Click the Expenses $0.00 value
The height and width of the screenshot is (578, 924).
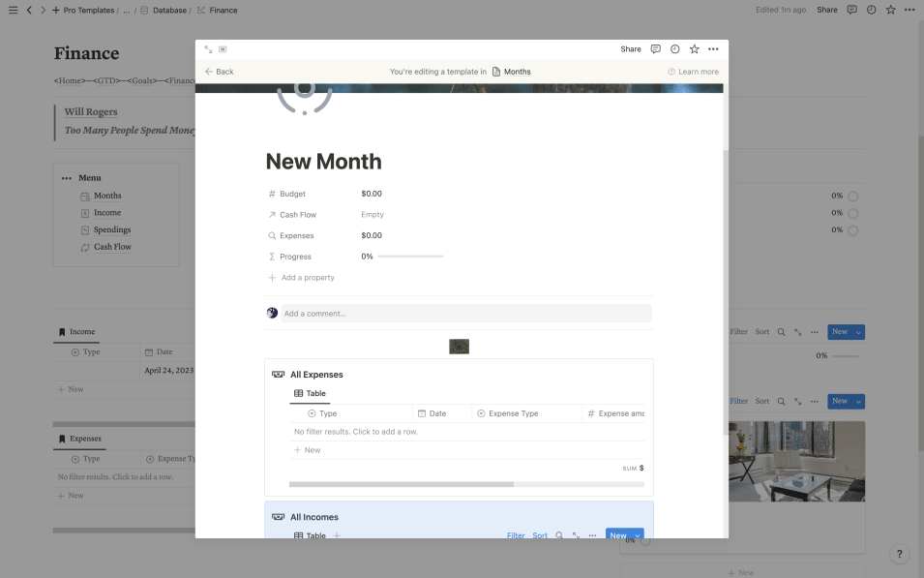372,235
